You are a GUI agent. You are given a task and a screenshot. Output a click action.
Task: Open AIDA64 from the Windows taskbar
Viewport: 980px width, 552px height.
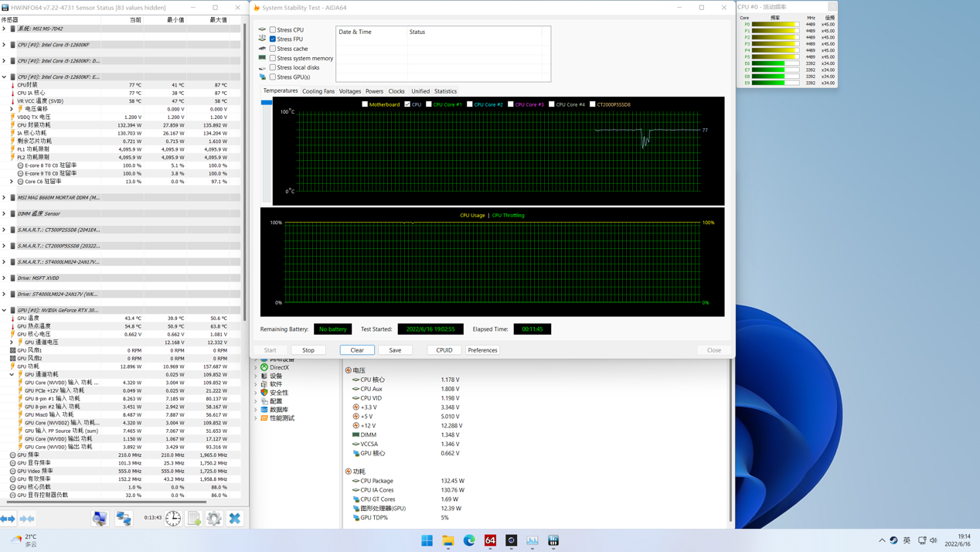(490, 540)
